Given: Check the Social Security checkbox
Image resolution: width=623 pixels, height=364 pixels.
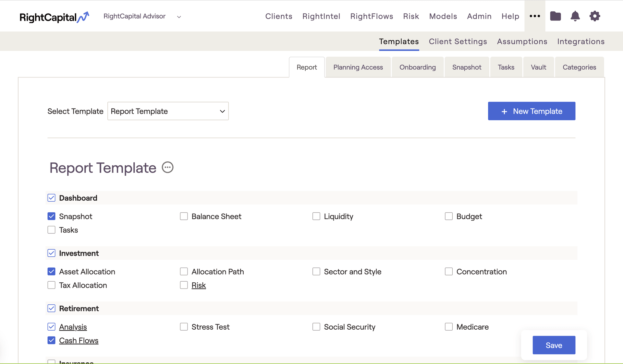Looking at the screenshot, I should tap(316, 327).
